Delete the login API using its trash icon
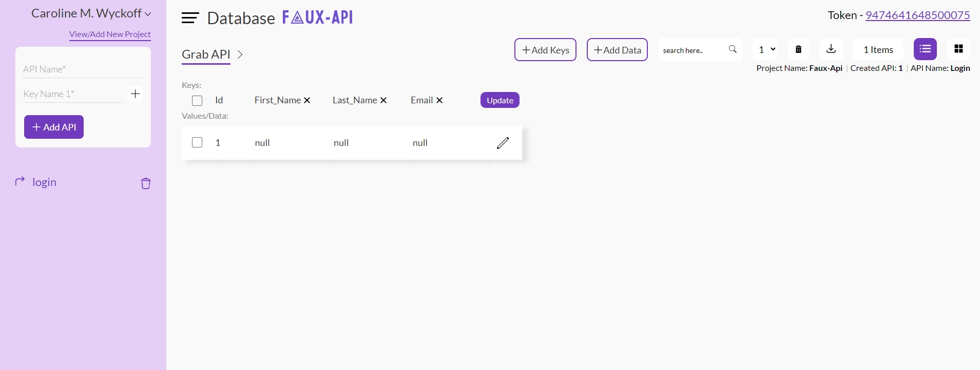980x370 pixels. tap(146, 183)
